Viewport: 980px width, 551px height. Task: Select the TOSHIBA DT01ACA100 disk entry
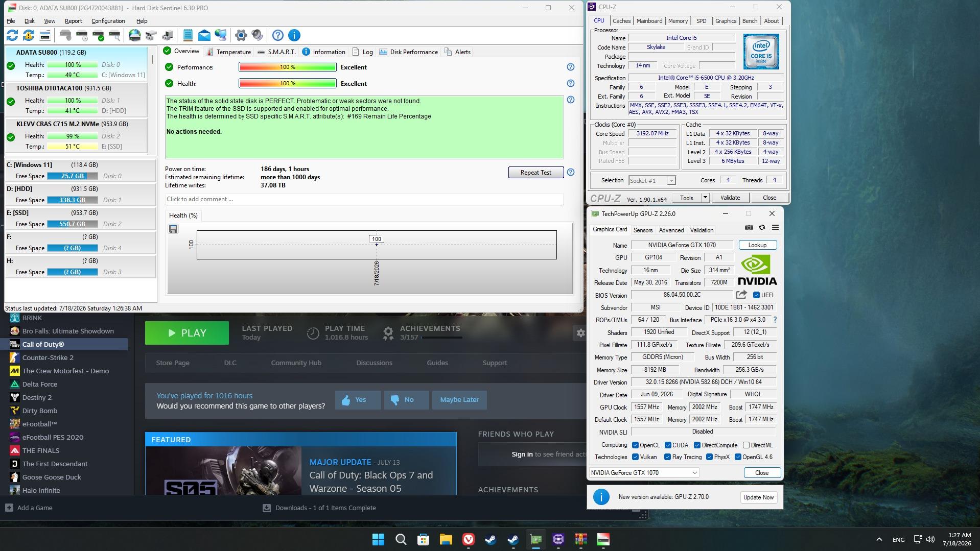pos(77,100)
